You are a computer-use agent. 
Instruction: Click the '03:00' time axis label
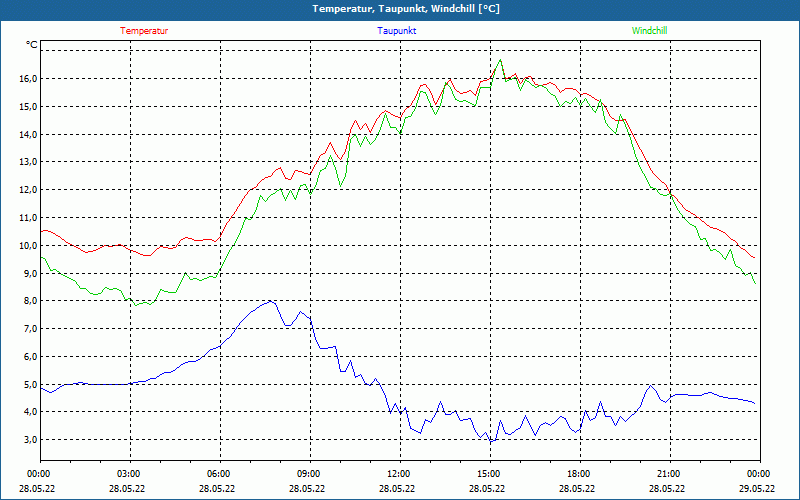click(127, 474)
